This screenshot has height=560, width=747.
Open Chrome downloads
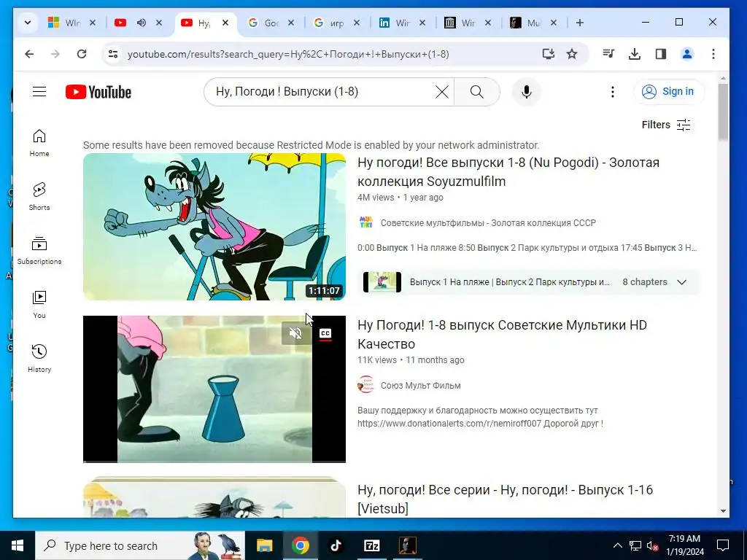point(635,54)
